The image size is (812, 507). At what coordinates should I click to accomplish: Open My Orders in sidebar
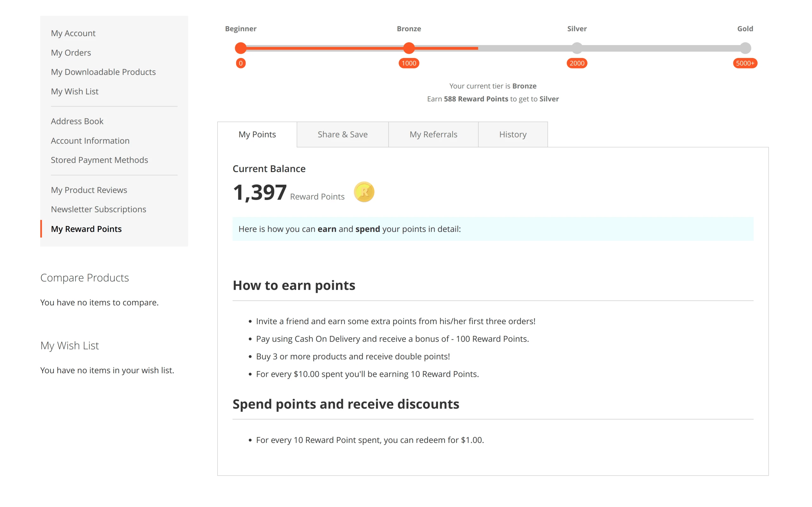coord(71,53)
